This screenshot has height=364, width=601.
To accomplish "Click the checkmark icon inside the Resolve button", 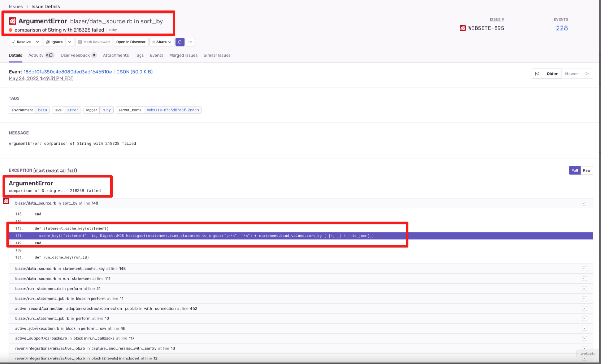I will pyautogui.click(x=14, y=42).
